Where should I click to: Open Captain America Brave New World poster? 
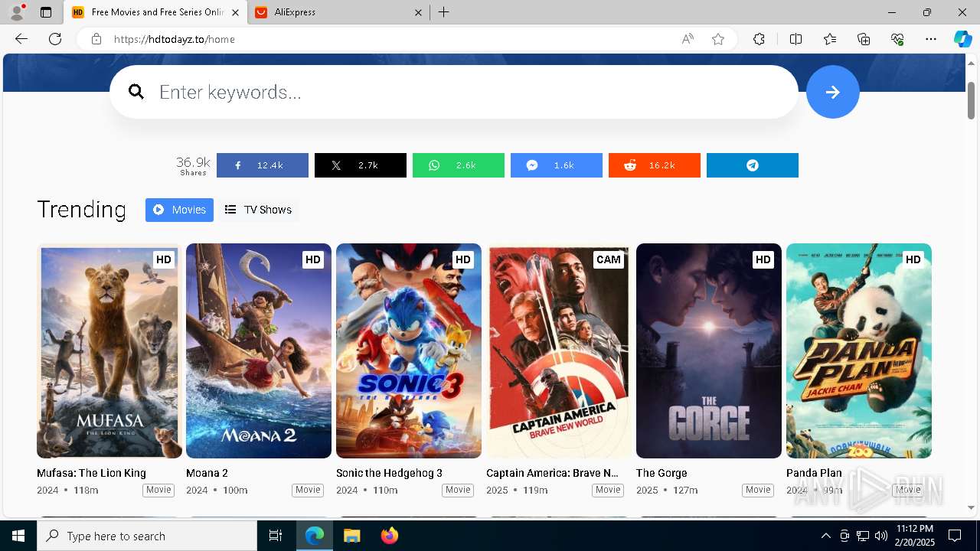tap(559, 350)
